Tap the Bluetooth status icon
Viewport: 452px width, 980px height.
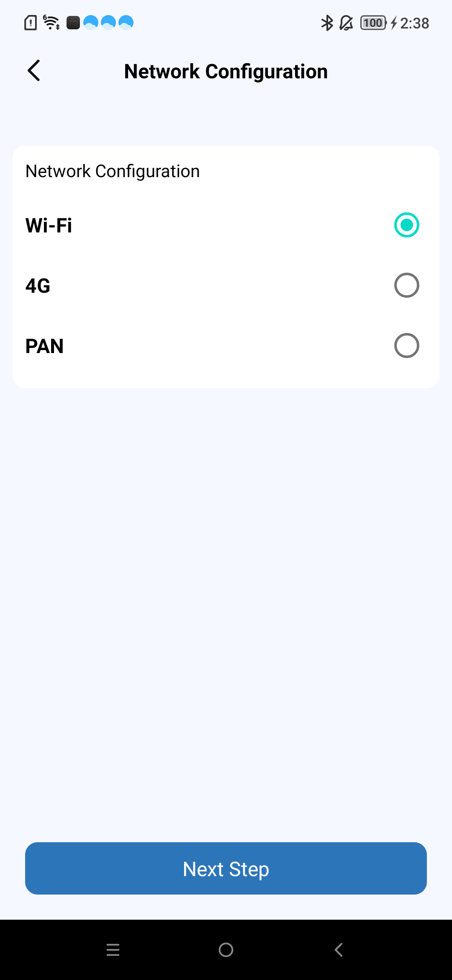click(x=327, y=23)
